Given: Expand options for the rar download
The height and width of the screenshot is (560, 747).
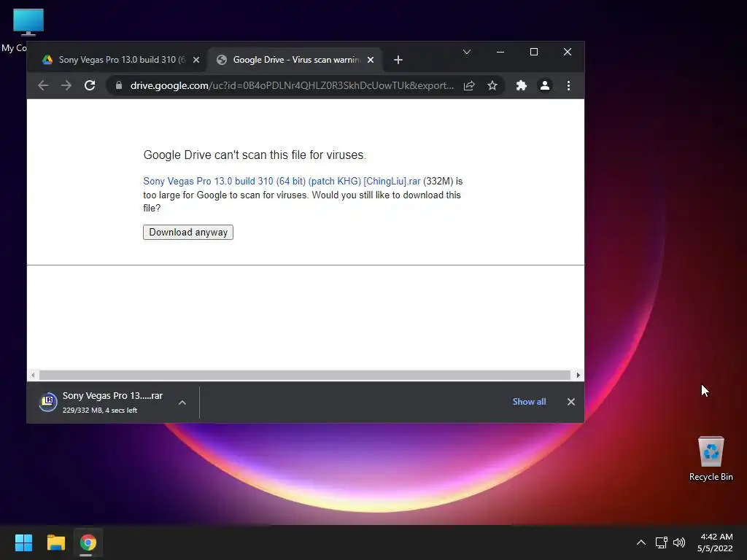Looking at the screenshot, I should (182, 402).
